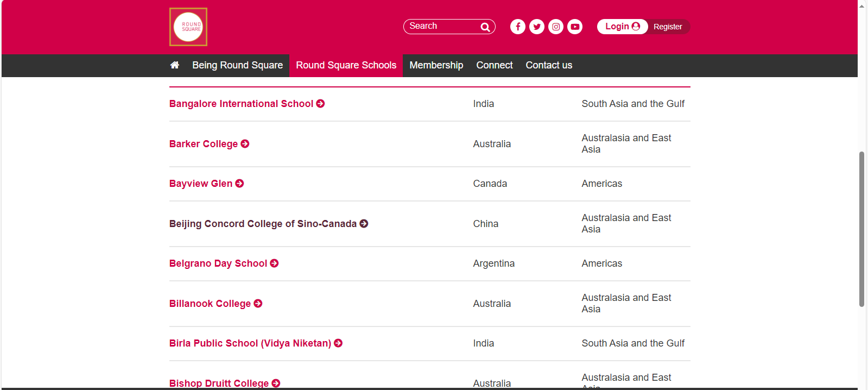Screen dimensions: 868x390
Task: Open Being Round Square menu
Action: coord(237,65)
